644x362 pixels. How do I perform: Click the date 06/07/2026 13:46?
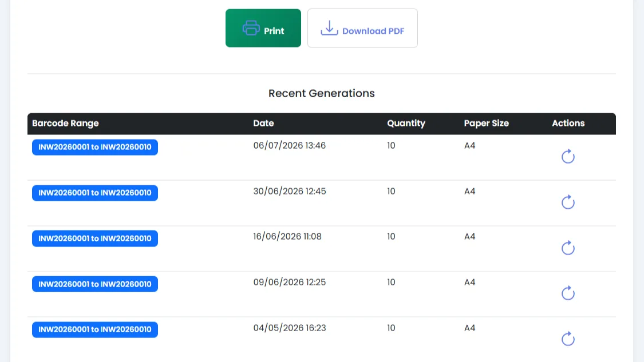coord(290,145)
